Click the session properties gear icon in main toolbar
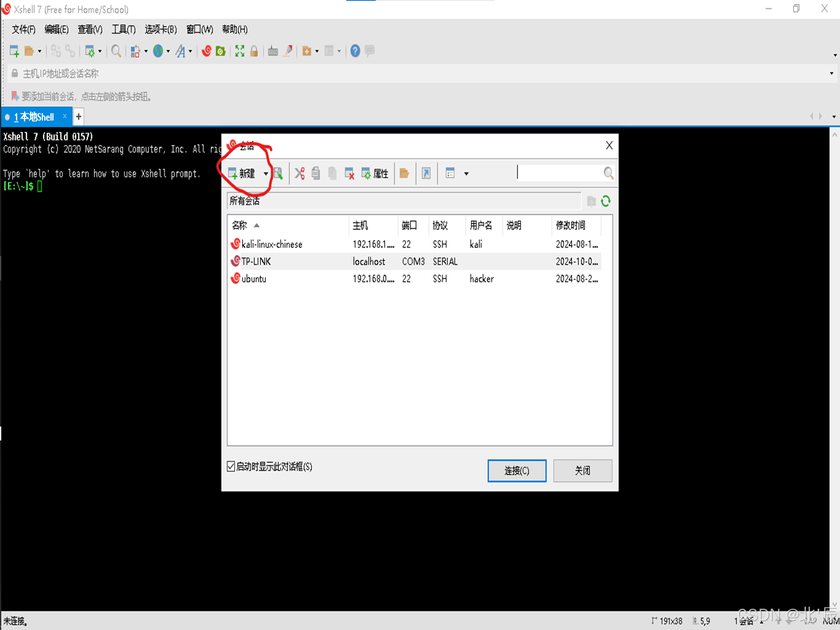840x630 pixels. point(90,52)
